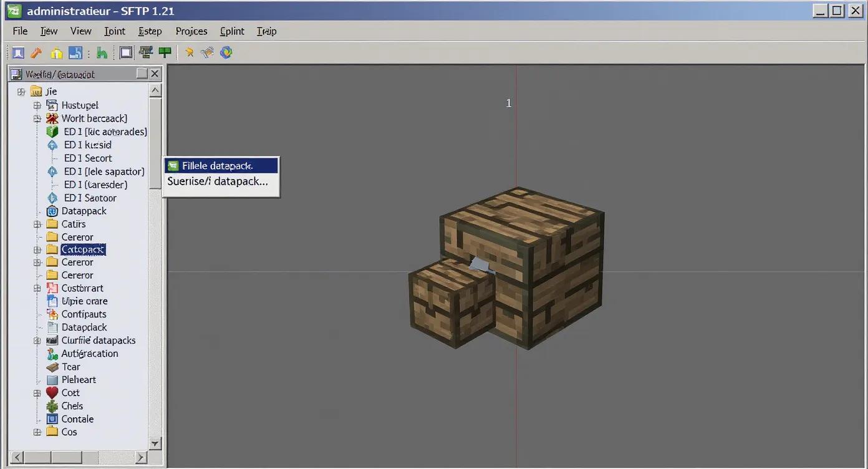Open the File menu
This screenshot has height=469, width=868.
(x=19, y=31)
